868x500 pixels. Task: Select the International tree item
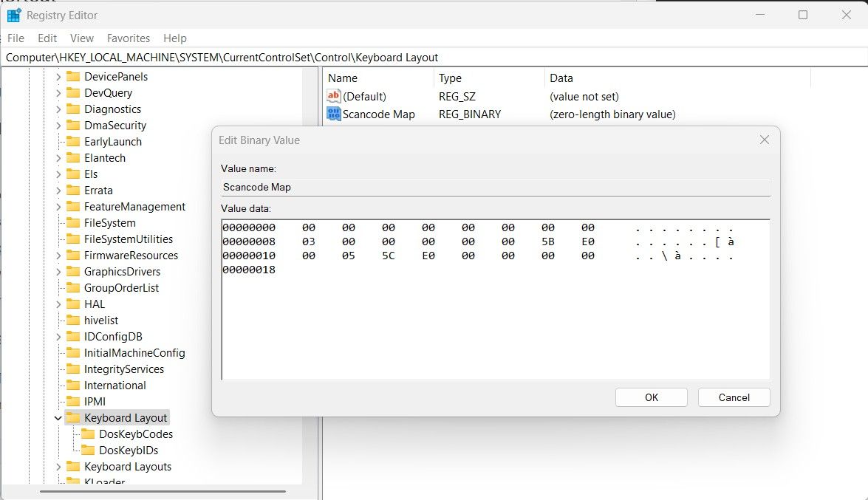coord(115,386)
